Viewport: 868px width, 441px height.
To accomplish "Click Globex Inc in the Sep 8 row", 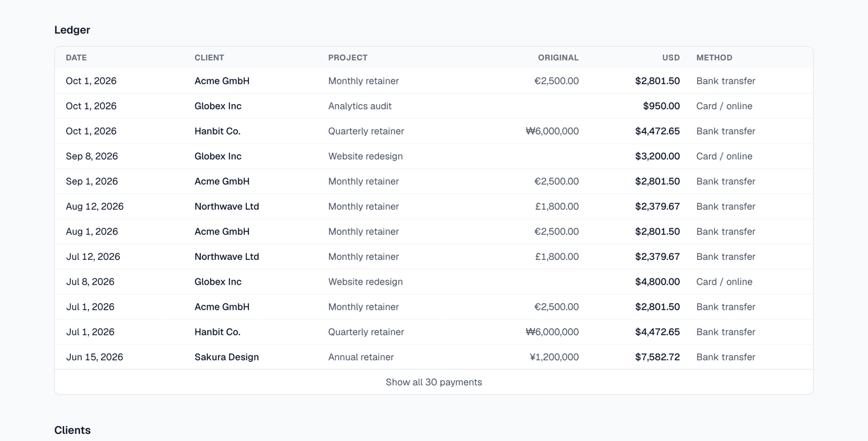I will pyautogui.click(x=218, y=156).
